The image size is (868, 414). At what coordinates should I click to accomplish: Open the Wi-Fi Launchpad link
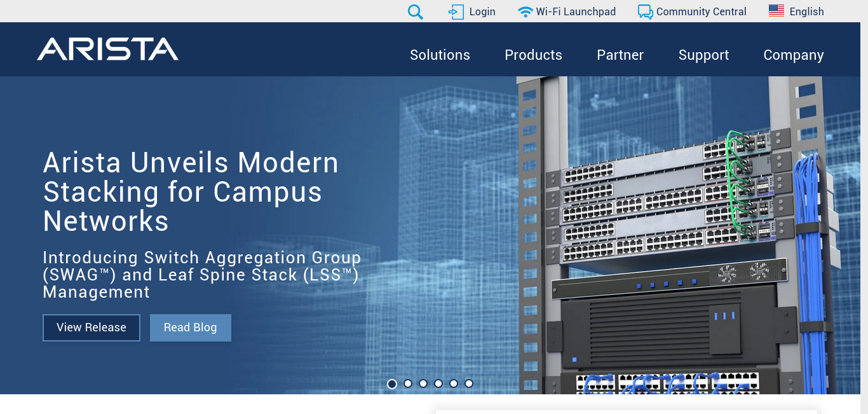coord(576,11)
